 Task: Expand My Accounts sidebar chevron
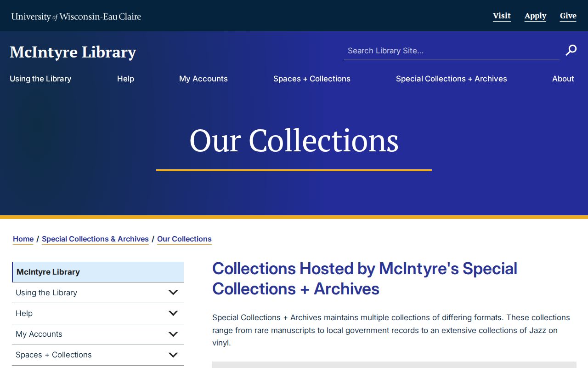point(173,334)
